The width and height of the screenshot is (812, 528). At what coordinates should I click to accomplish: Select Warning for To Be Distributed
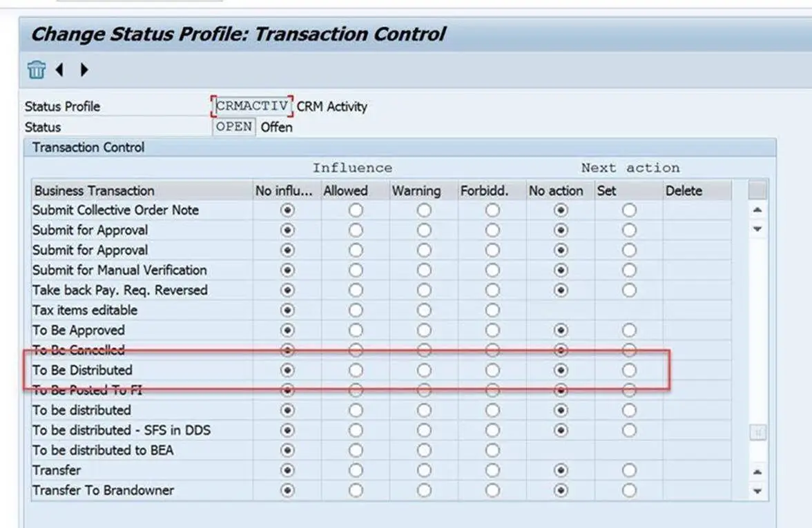[424, 370]
